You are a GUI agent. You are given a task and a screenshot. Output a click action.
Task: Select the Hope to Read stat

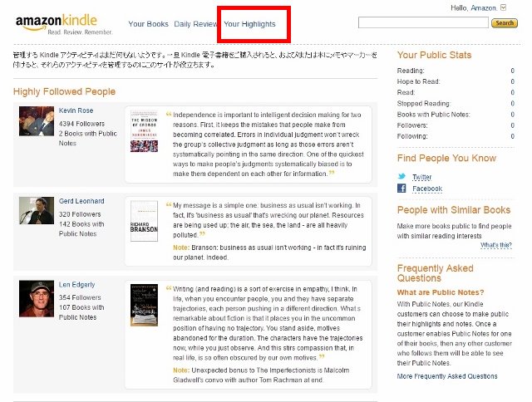coord(456,81)
